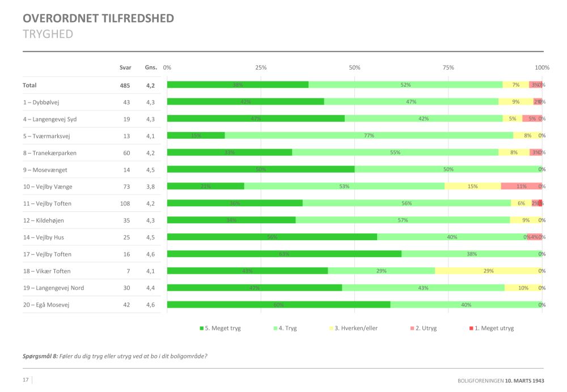Viewport: 567px width, 392px height.
Task: Select the 60% bar segment for Egå Mosevej
Action: (x=278, y=305)
